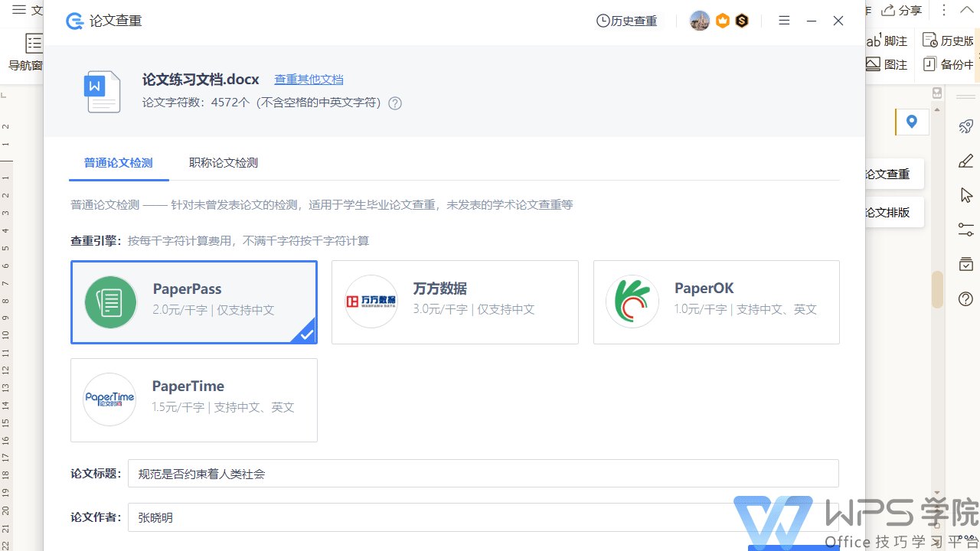The image size is (980, 551).
Task: Select the 万方数据 engine card
Action: click(x=455, y=302)
